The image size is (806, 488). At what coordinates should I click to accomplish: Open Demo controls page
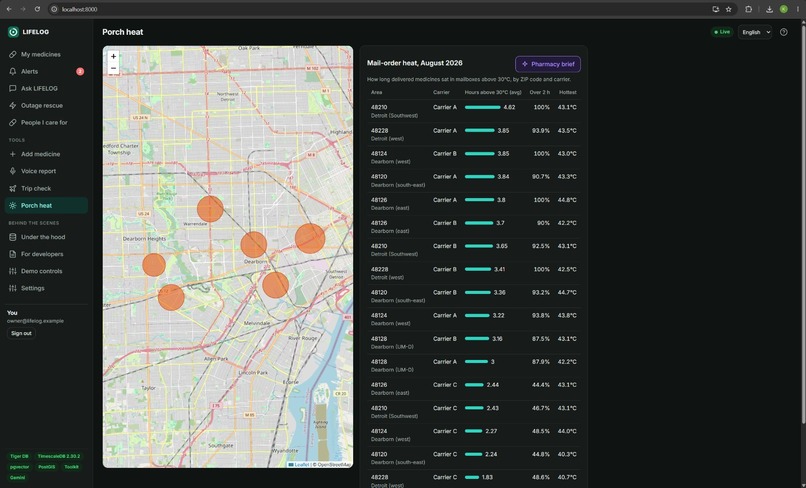pyautogui.click(x=46, y=271)
